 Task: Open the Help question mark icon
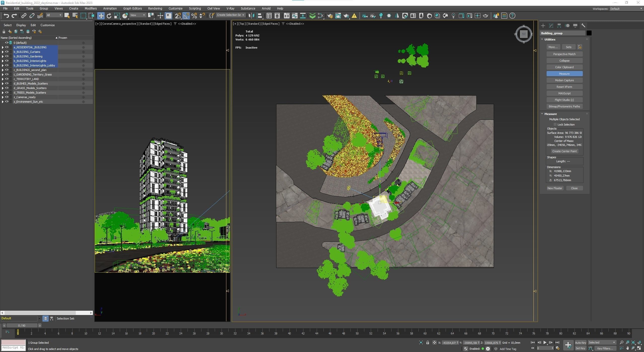tap(512, 16)
